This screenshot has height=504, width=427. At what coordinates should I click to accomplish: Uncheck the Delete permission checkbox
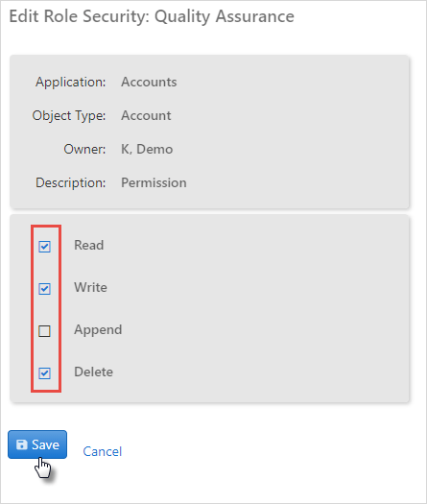tap(44, 373)
